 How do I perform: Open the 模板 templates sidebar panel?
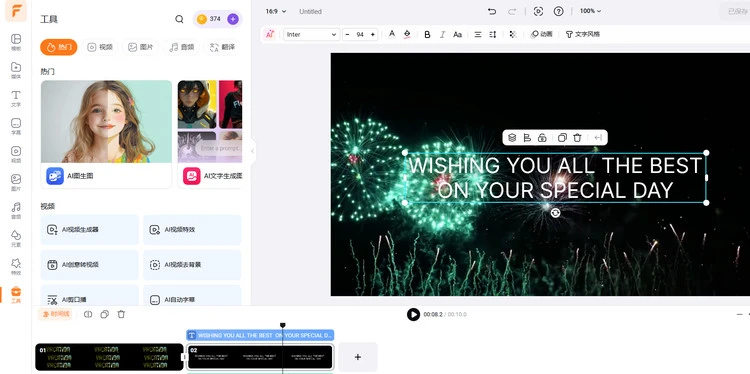click(16, 42)
